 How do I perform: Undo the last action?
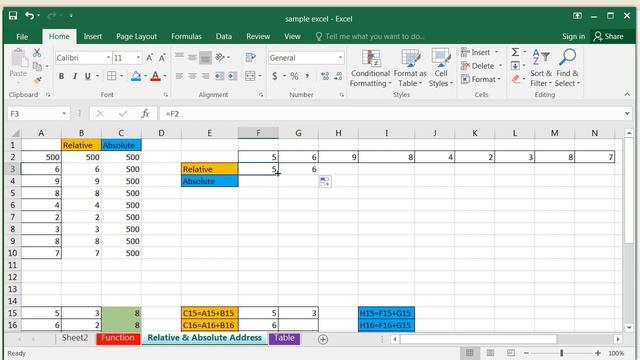[29, 16]
